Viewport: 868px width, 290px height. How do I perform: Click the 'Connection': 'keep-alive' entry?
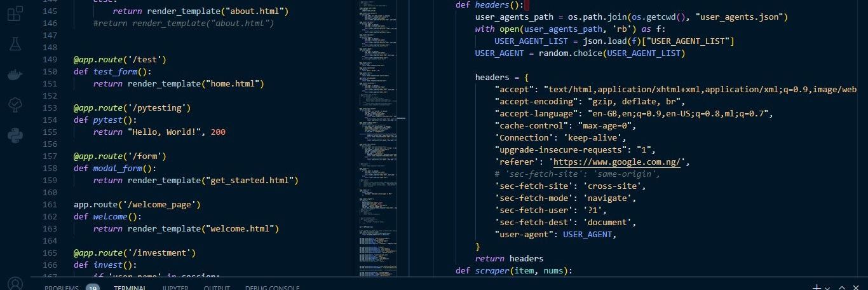pyautogui.click(x=560, y=137)
